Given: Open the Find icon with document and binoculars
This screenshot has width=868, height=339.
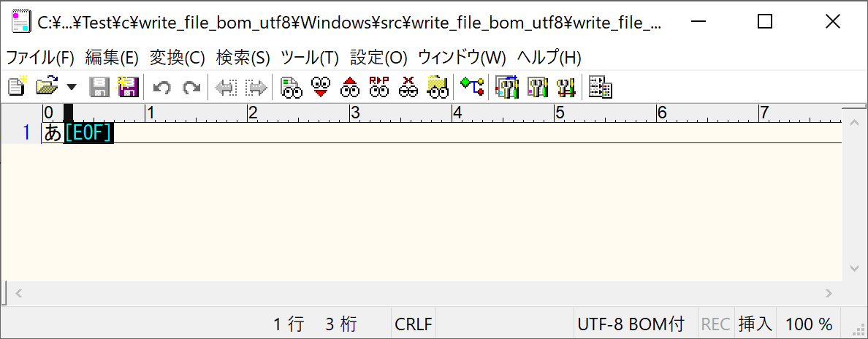Looking at the screenshot, I should coord(292,87).
